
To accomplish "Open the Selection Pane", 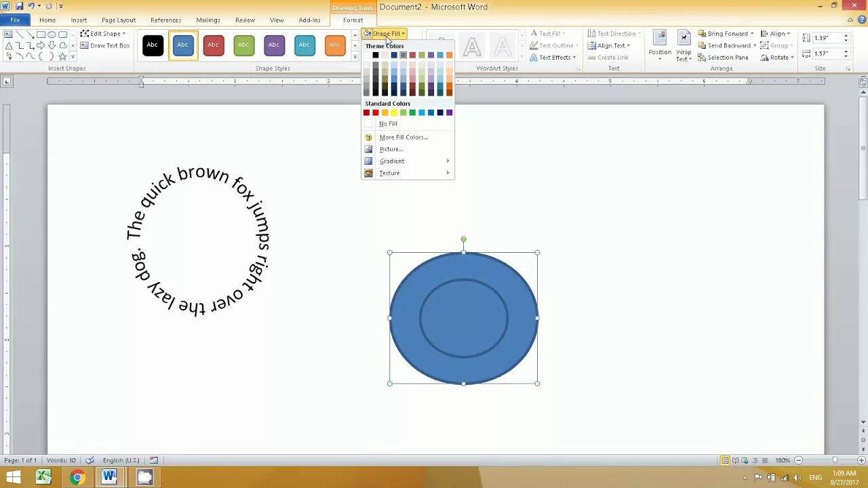I will (x=723, y=58).
